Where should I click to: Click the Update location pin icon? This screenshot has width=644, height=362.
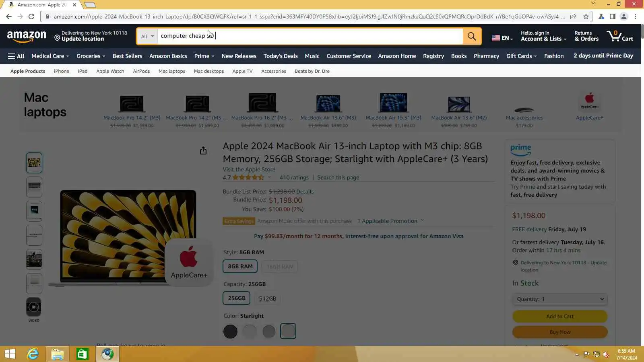pos(57,38)
